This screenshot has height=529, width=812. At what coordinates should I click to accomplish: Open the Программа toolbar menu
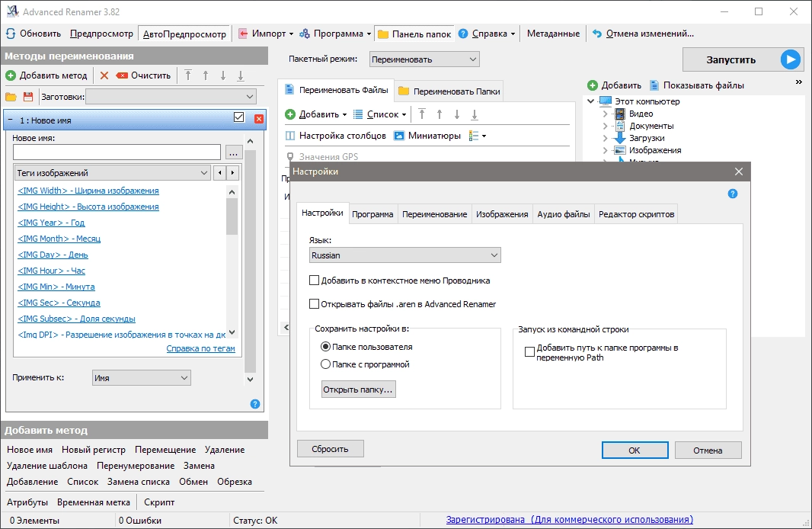pos(336,34)
